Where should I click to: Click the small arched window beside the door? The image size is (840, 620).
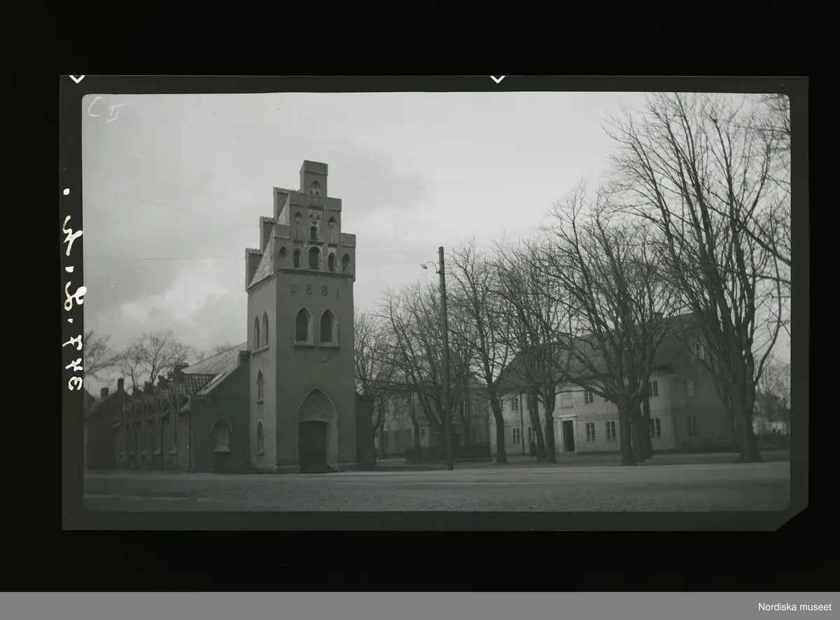point(260,436)
